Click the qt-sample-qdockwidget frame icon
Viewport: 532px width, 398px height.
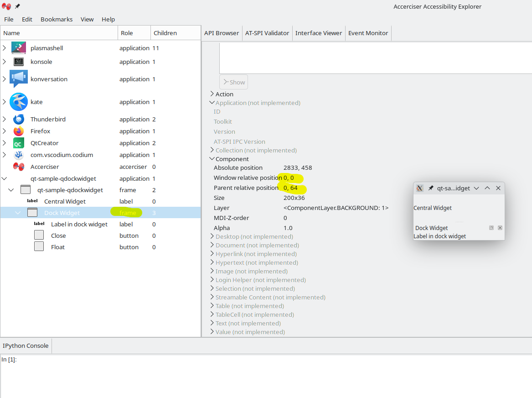click(x=26, y=189)
